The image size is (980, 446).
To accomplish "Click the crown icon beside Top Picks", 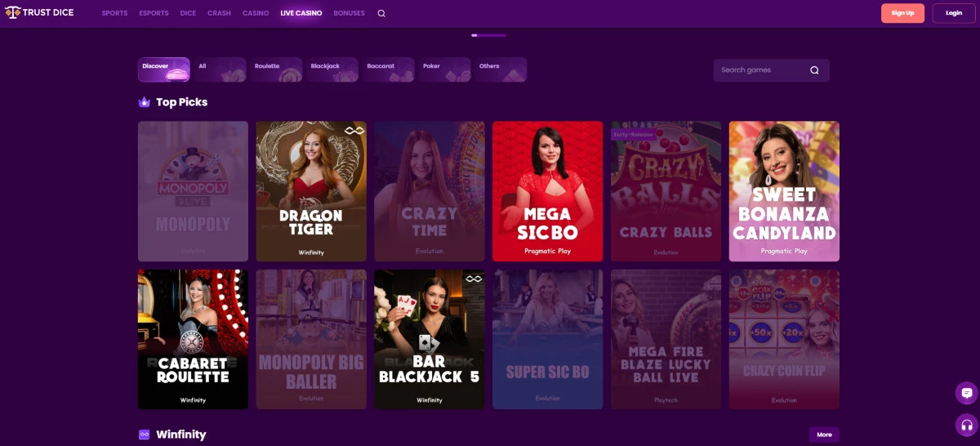I will tap(145, 102).
